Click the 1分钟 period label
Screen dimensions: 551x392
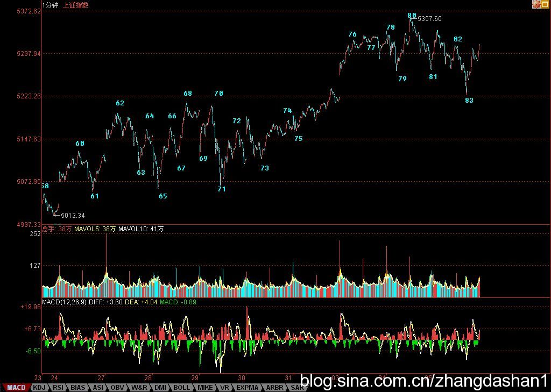(51, 5)
